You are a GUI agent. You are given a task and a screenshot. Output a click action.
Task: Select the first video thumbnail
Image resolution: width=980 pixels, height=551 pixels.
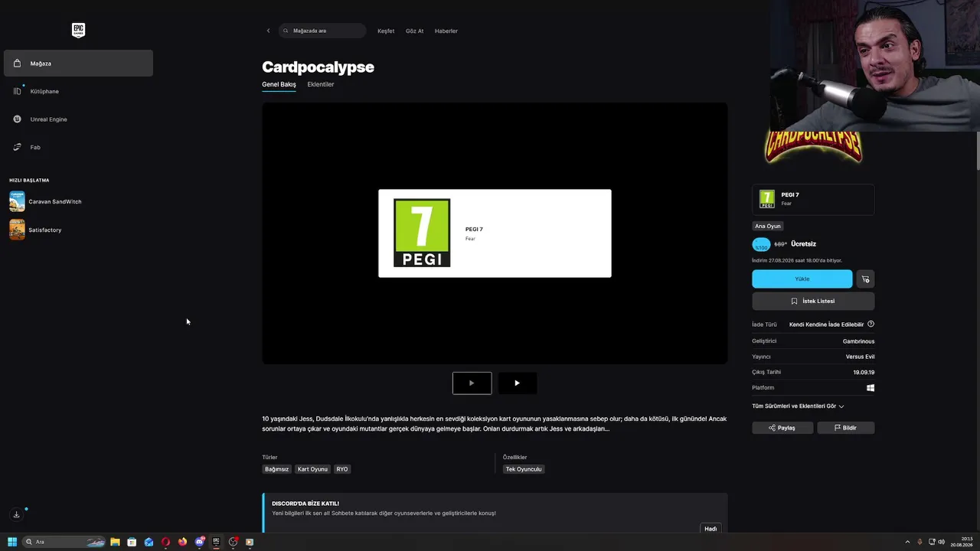pyautogui.click(x=472, y=383)
